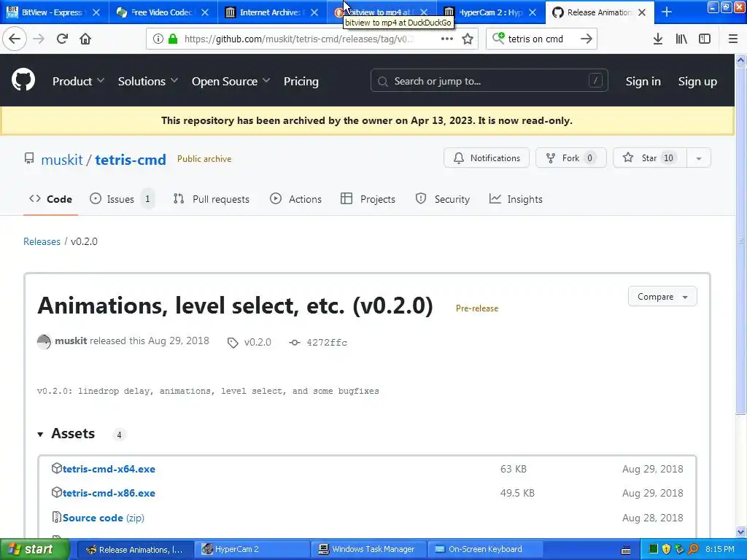Open a new browser tab with plus
Viewport: 747px width, 560px height.
(667, 12)
